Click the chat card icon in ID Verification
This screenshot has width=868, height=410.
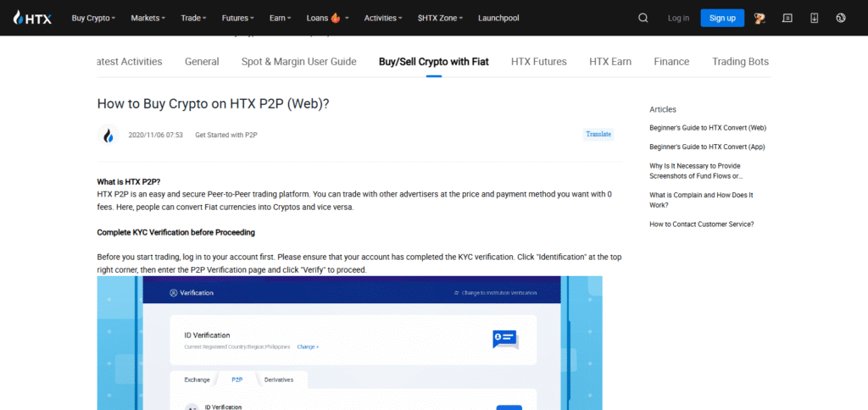point(505,340)
